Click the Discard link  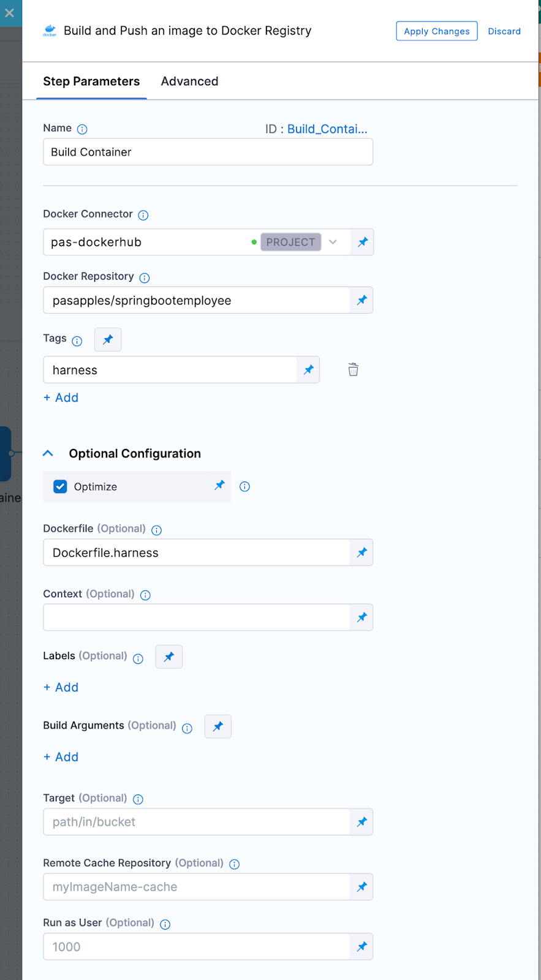pos(504,31)
